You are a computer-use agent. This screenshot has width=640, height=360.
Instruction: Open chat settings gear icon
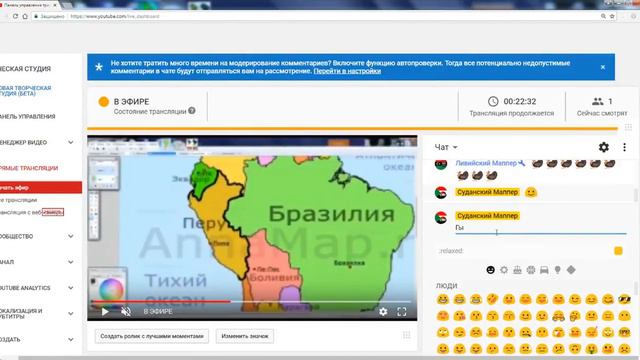pyautogui.click(x=604, y=147)
